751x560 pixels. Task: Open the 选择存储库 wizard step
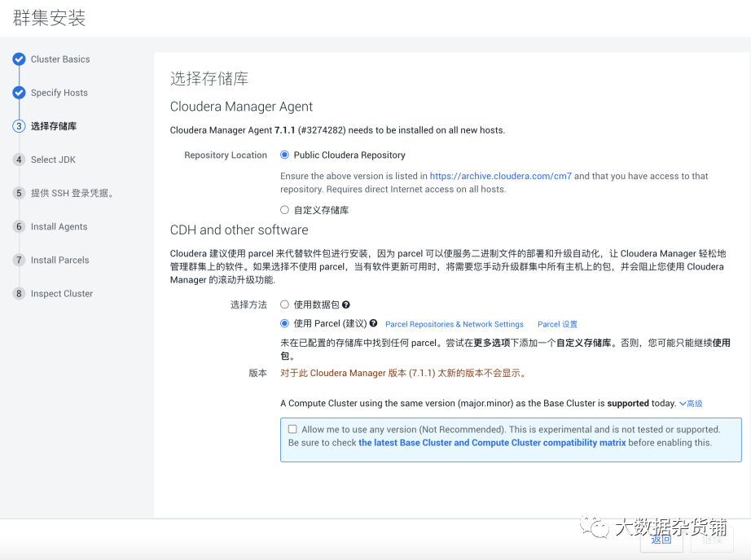[x=54, y=126]
